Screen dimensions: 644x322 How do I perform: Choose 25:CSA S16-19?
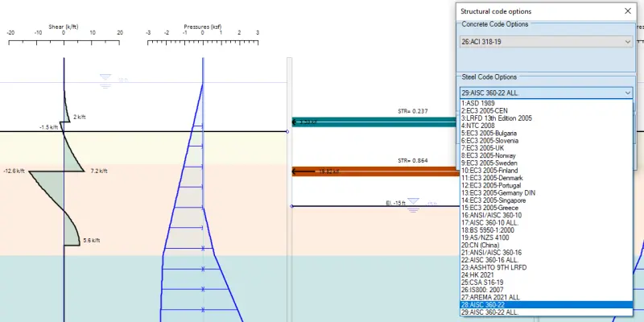(x=546, y=283)
